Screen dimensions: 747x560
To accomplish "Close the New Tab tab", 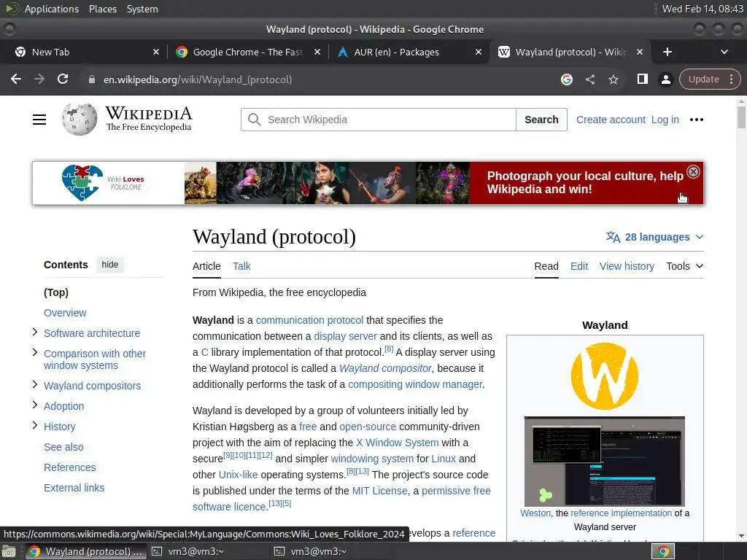I will click(156, 52).
